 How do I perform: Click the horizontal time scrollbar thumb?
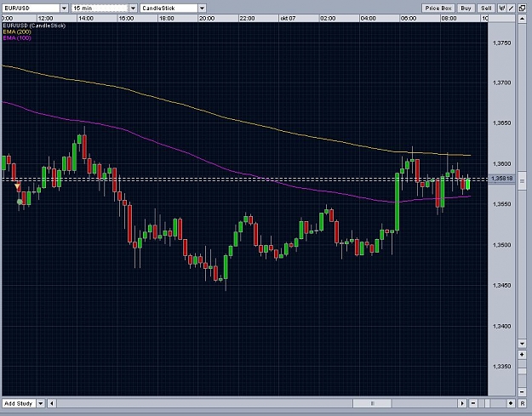(372, 403)
